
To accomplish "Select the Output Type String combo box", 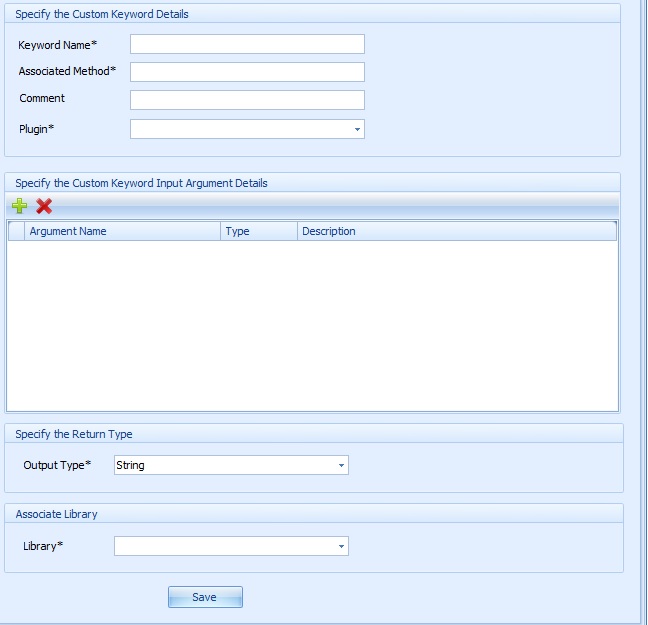I will [231, 465].
